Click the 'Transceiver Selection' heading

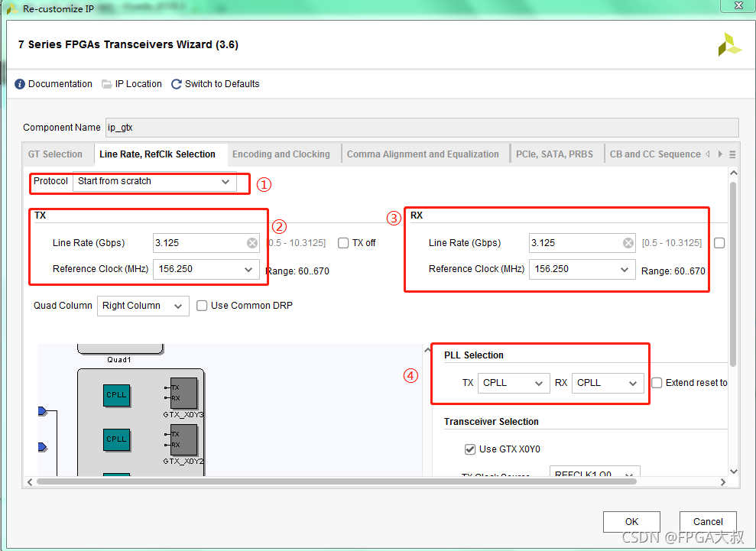(492, 422)
